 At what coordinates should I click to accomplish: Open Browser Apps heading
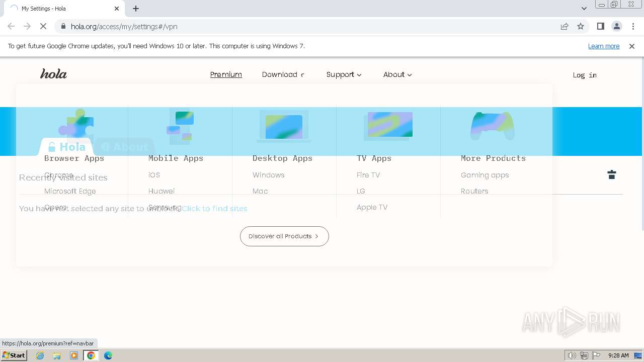click(74, 158)
